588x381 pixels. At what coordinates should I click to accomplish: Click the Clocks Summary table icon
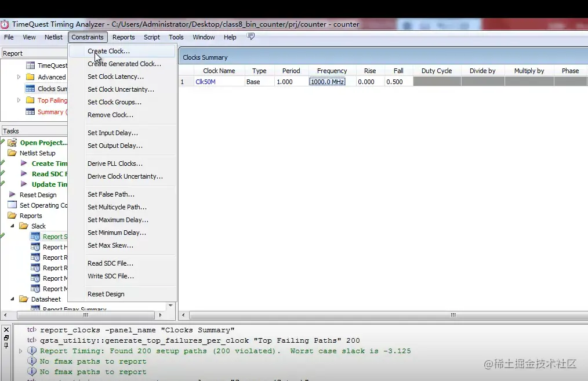(30, 89)
